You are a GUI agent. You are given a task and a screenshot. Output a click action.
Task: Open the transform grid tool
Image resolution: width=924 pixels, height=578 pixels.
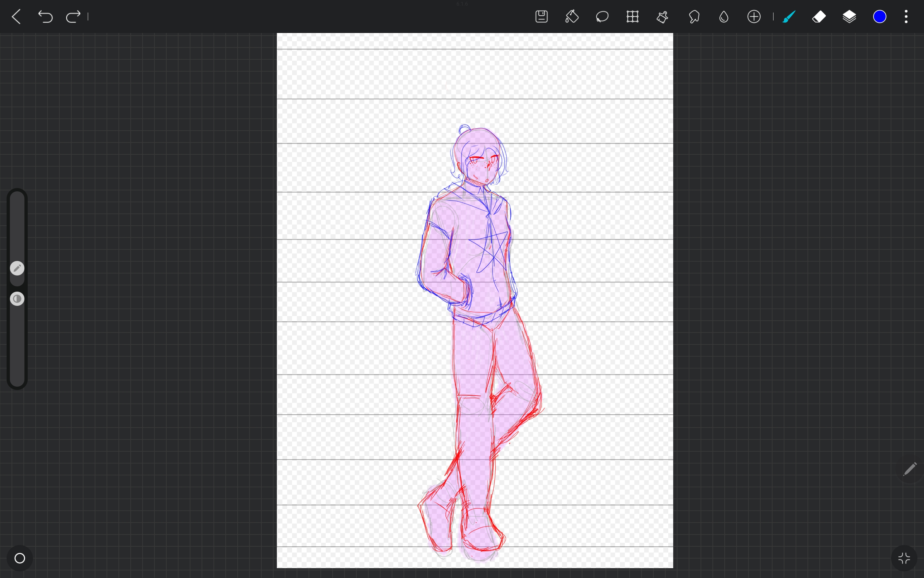point(632,17)
